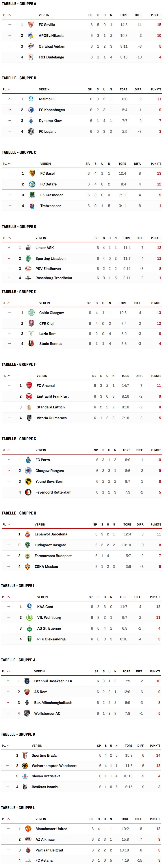Sort Gruppe B table by PUNKTE header
Screen dimensions: 163x868
tap(156, 90)
